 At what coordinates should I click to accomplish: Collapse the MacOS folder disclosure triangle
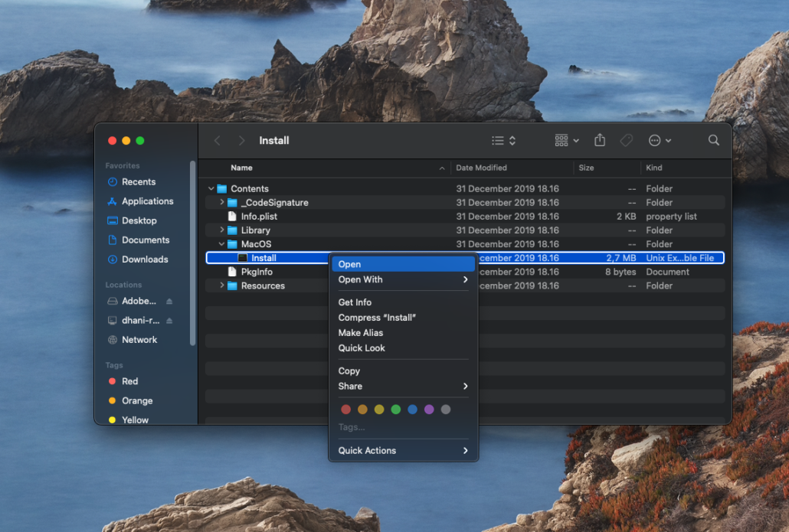point(222,244)
